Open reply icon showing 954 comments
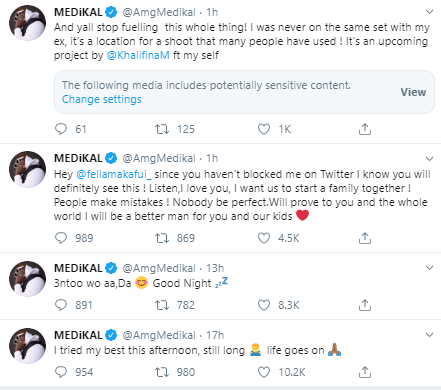The width and height of the screenshot is (441, 390). 61,372
